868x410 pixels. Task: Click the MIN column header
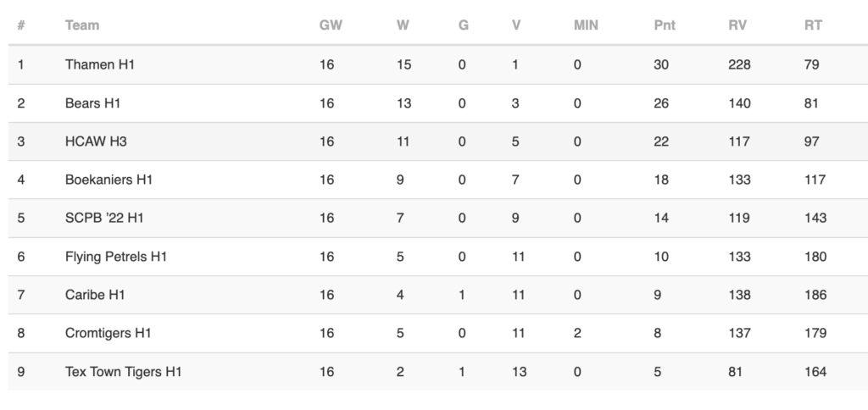point(586,25)
